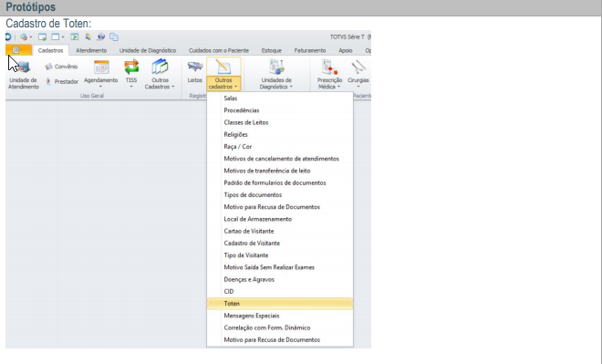Viewport: 602px width, 364px height.
Task: Select Salas from the menu
Action: point(280,99)
